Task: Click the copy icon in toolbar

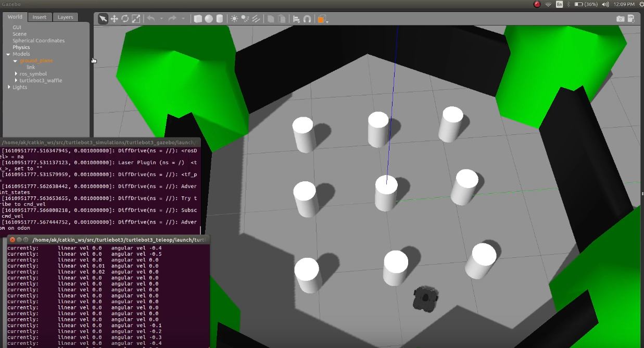Action: pyautogui.click(x=271, y=19)
